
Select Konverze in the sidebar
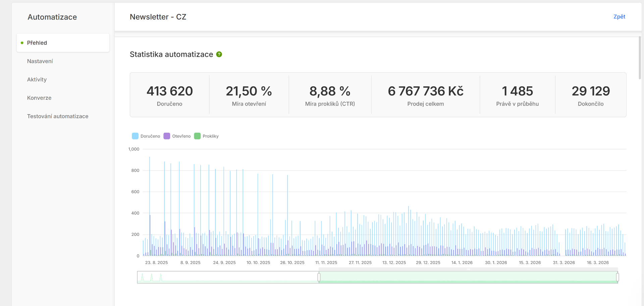39,98
